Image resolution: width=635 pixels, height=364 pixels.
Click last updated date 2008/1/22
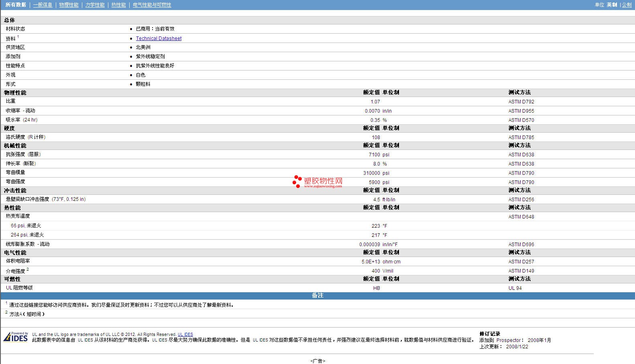(517, 347)
